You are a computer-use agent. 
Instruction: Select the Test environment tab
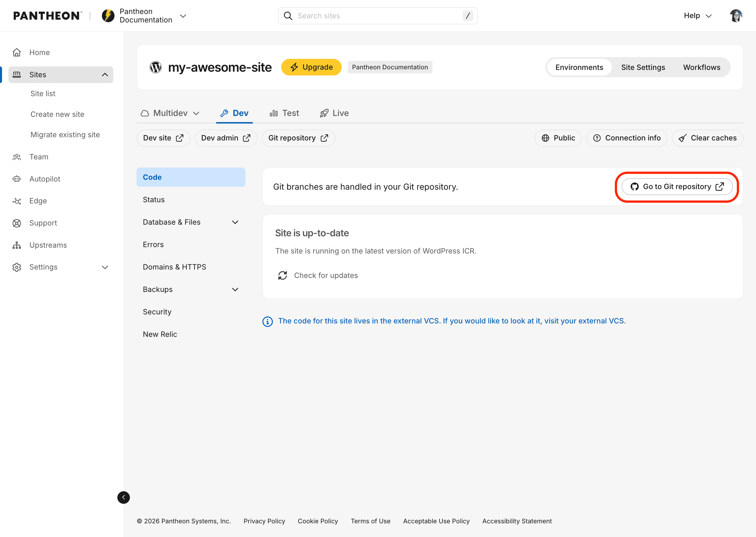(x=284, y=113)
